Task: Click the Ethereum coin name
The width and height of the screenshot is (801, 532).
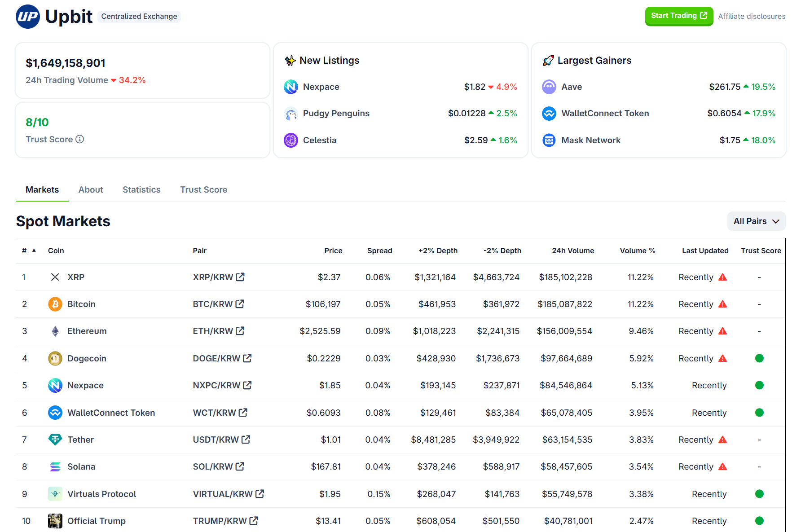Action: [87, 331]
